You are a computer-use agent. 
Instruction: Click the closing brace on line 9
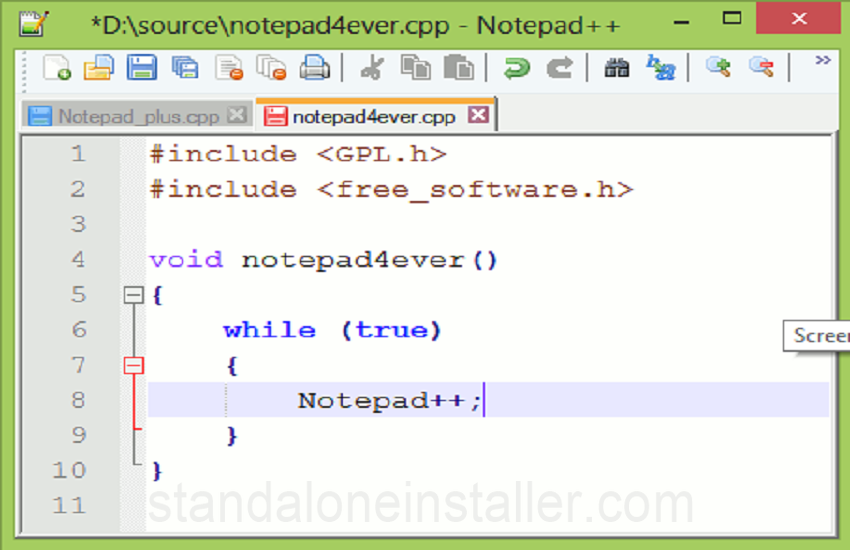[x=232, y=436]
